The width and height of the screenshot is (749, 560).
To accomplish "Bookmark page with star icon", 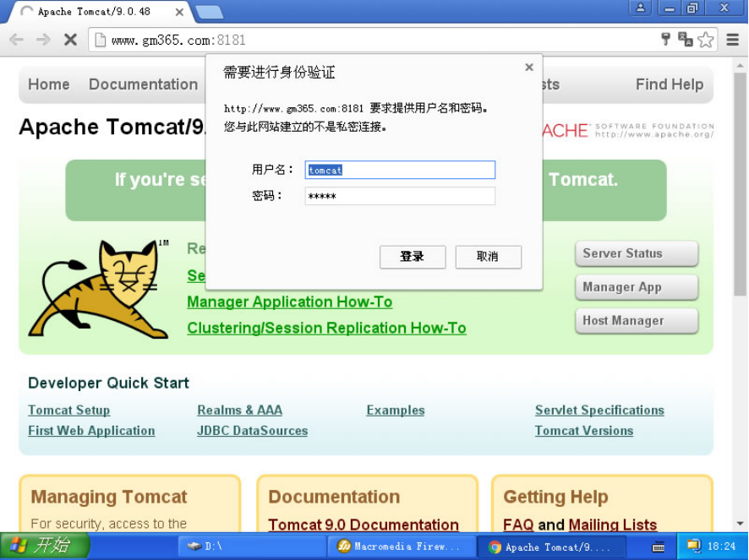I will [x=706, y=40].
